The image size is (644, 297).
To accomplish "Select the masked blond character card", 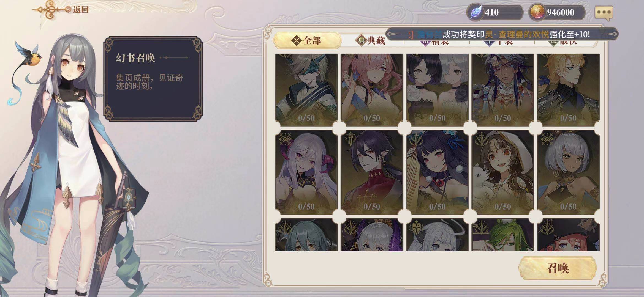I will (x=306, y=90).
